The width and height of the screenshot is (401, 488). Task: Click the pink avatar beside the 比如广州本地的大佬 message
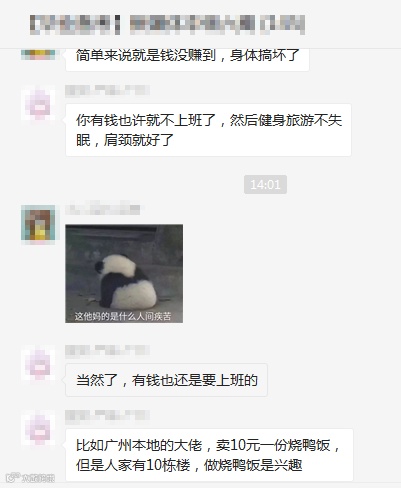pos(38,429)
